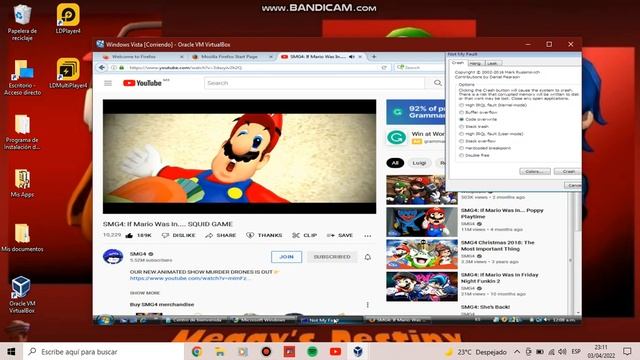This screenshot has width=640, height=360.
Task: Launch Chrome from Windows taskbar
Action: click(197, 351)
